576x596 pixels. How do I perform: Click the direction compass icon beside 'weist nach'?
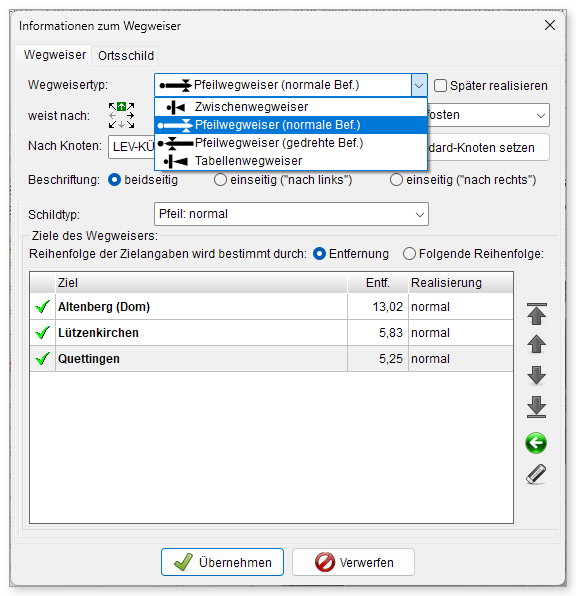[121, 115]
